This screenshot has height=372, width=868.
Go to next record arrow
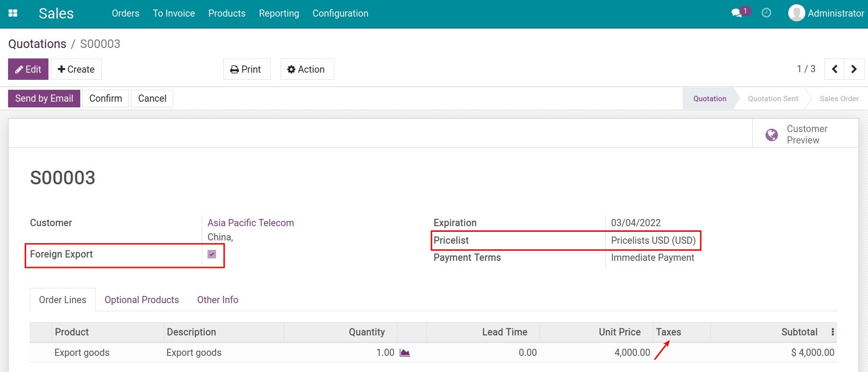pos(854,69)
